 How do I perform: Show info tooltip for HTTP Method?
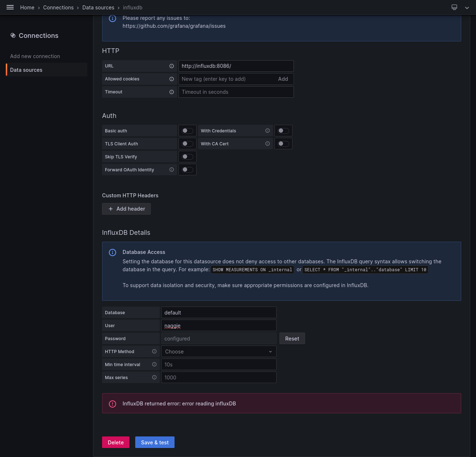[x=154, y=352]
